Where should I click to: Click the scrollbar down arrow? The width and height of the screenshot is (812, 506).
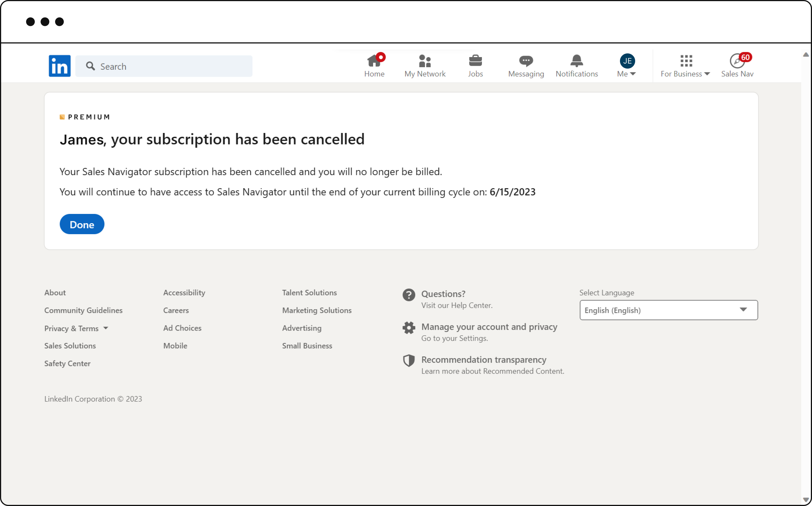click(x=806, y=500)
